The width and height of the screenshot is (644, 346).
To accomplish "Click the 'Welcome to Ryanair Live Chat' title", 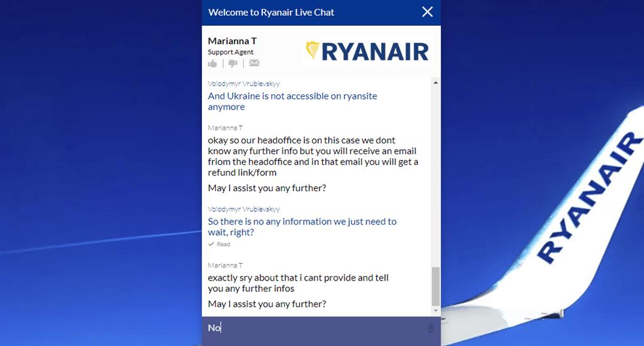I will tap(271, 13).
